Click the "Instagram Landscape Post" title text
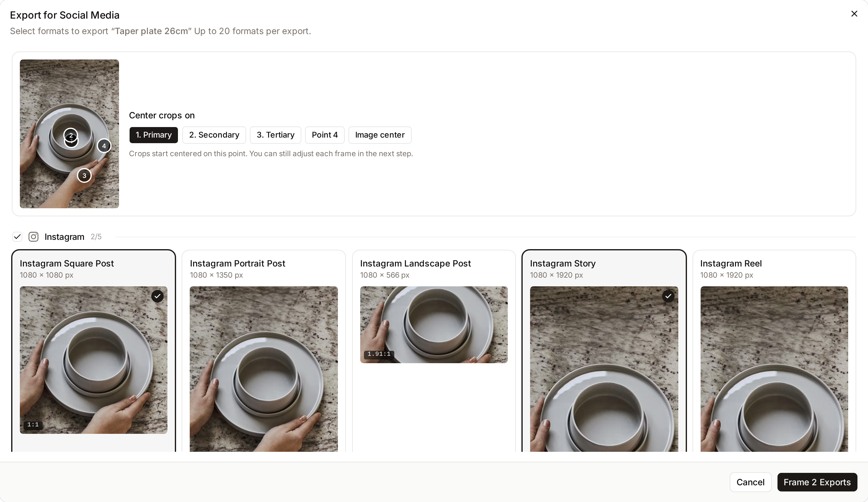Screen dimensions: 868x502 point(415,263)
